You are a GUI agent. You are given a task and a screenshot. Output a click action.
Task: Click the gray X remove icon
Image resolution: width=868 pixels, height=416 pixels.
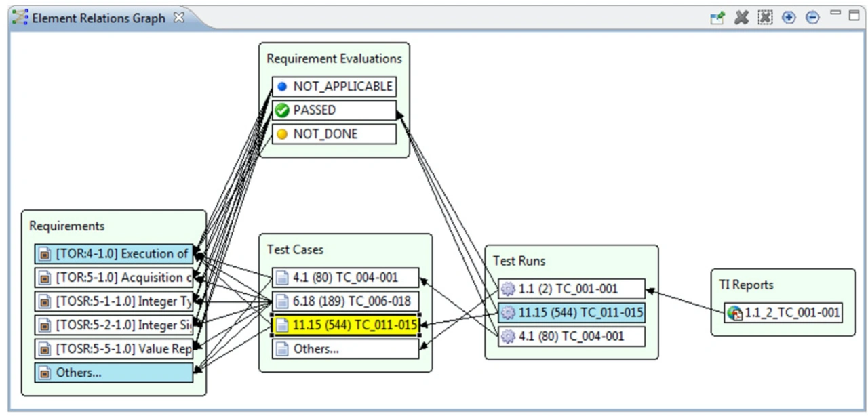[x=741, y=18]
